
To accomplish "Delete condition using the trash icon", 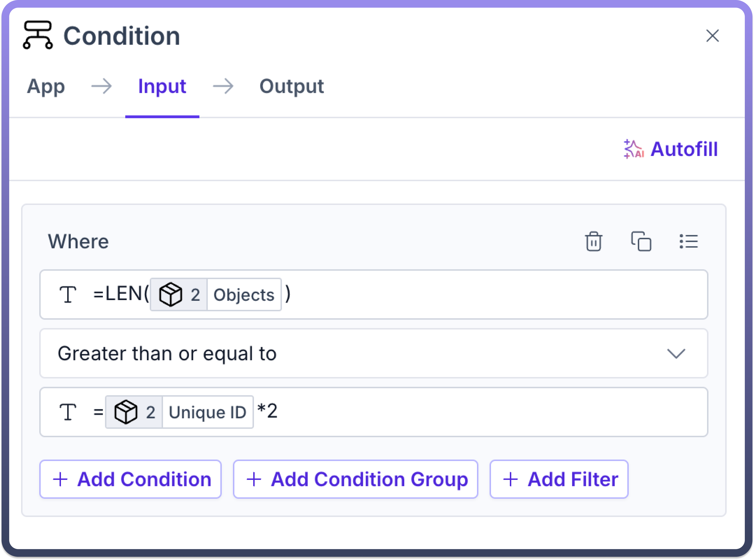I will (x=593, y=242).
